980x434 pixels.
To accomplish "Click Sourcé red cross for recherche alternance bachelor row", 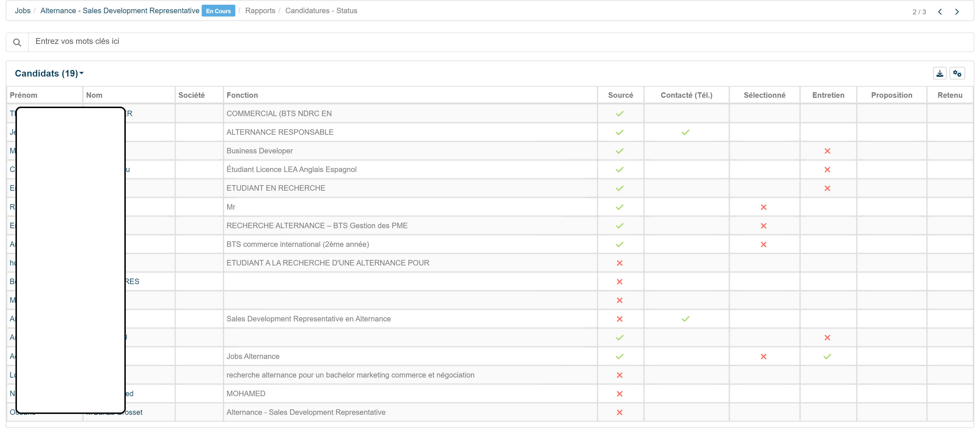I will [x=620, y=375].
